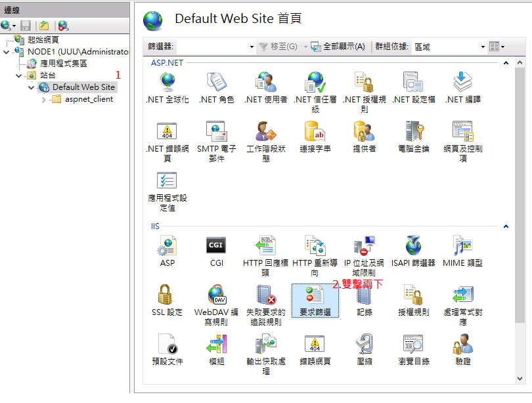
Task: Click the 移至(G) button
Action: (278, 47)
